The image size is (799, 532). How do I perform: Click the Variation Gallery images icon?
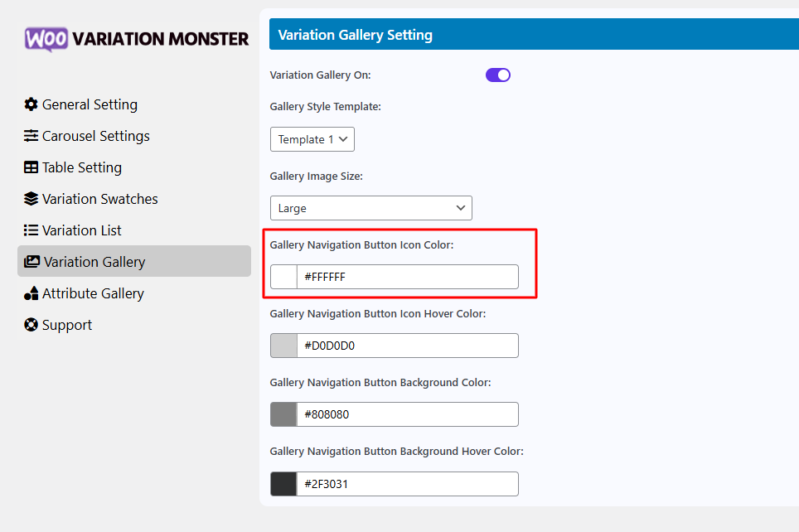(x=31, y=261)
